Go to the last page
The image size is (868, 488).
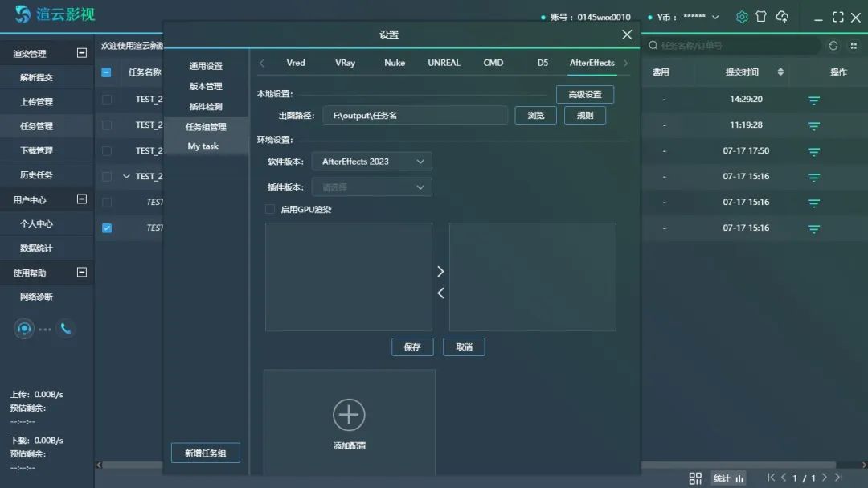click(838, 477)
